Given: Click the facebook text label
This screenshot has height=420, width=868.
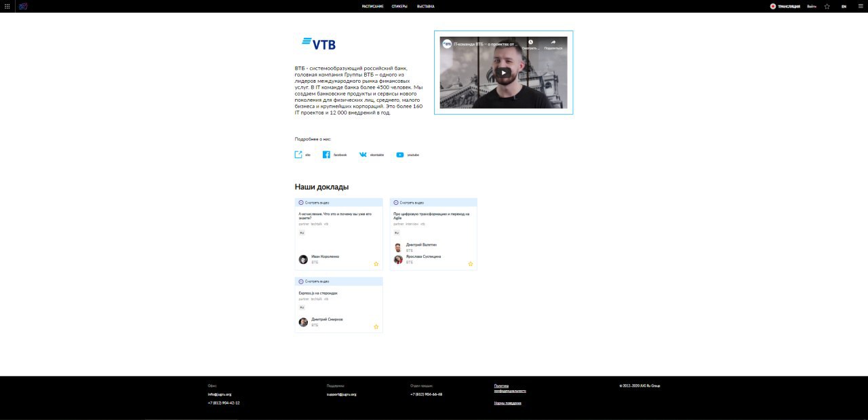Looking at the screenshot, I should click(x=340, y=155).
